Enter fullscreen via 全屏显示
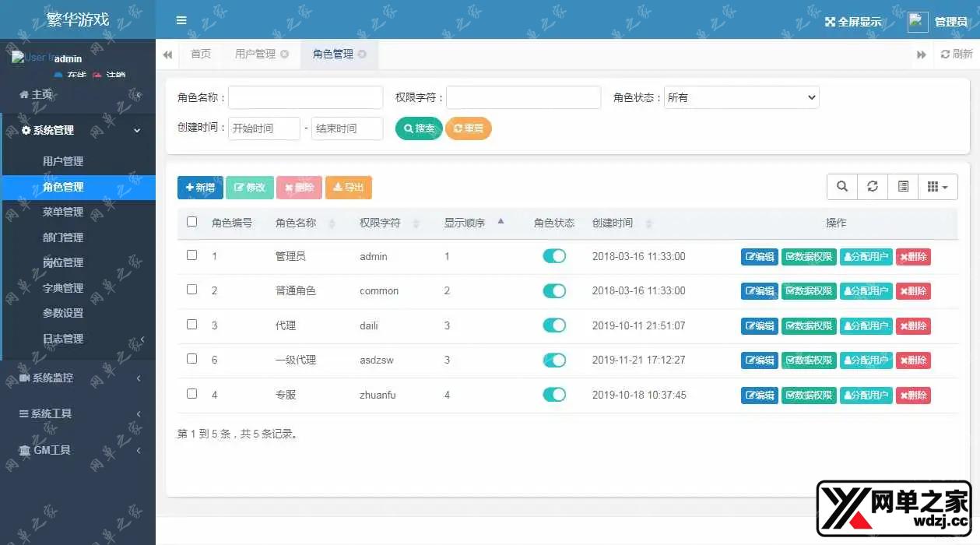This screenshot has height=545, width=980. [x=853, y=22]
